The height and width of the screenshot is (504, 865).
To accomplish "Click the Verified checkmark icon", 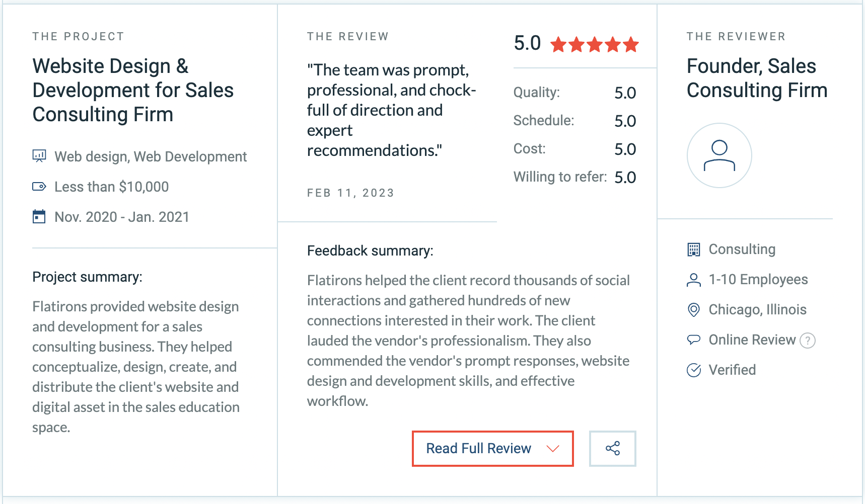I will click(694, 370).
